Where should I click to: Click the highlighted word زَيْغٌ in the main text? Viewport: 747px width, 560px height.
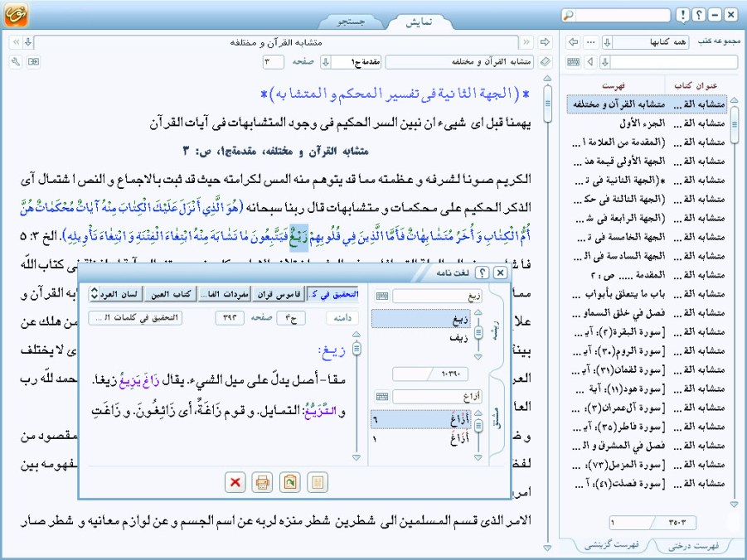[299, 237]
